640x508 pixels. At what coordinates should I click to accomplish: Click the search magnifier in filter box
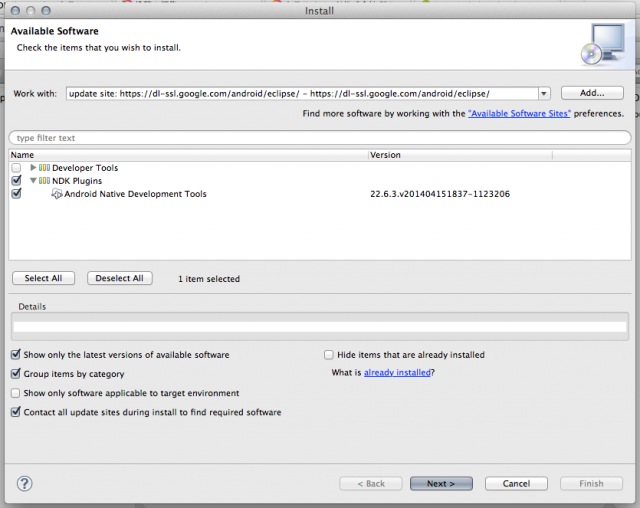[x=13, y=138]
